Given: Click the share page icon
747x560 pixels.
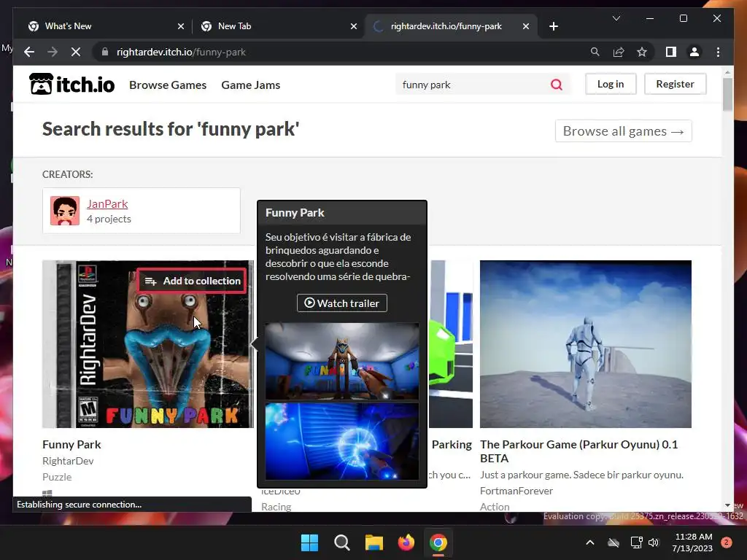Looking at the screenshot, I should click(619, 52).
